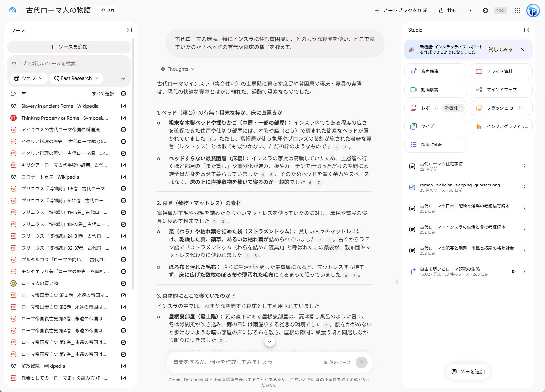
Task: Select 音声解説 in Studio
Action: point(436,71)
